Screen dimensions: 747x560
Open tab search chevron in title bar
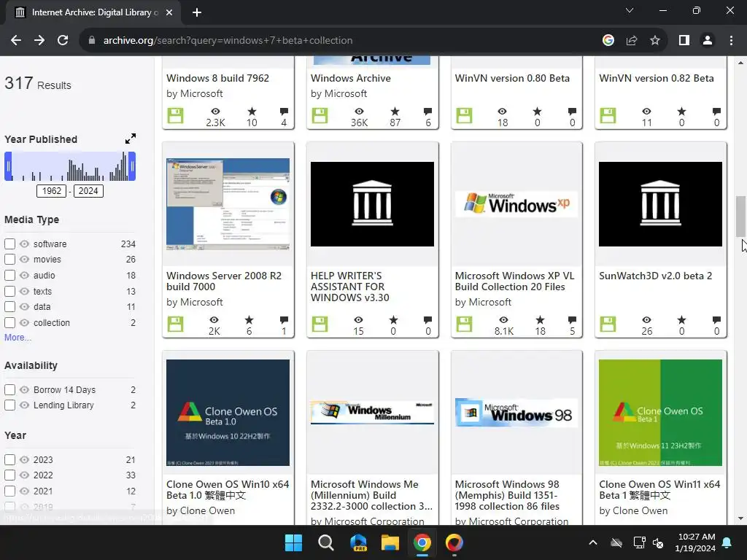(x=630, y=10)
